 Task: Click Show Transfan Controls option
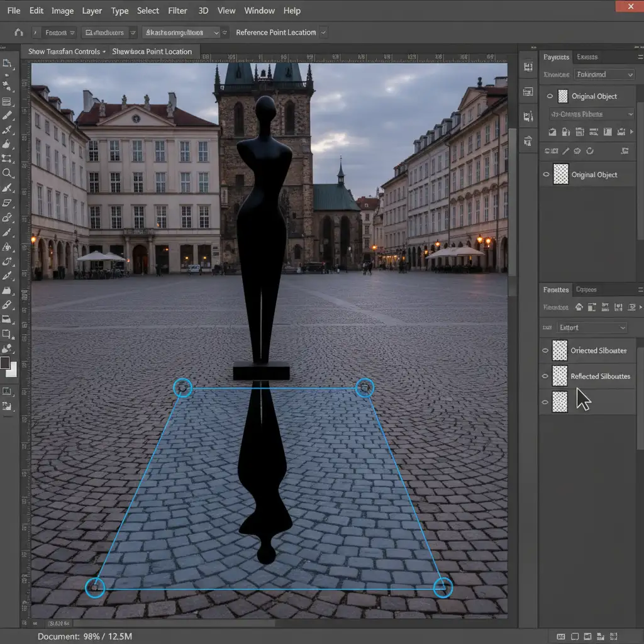tap(64, 52)
